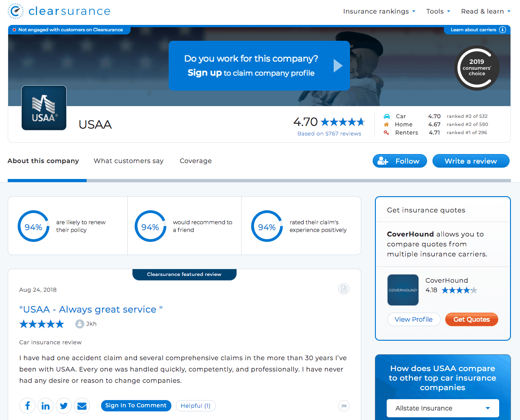Share the review on Facebook
The width and height of the screenshot is (520, 420).
27,406
